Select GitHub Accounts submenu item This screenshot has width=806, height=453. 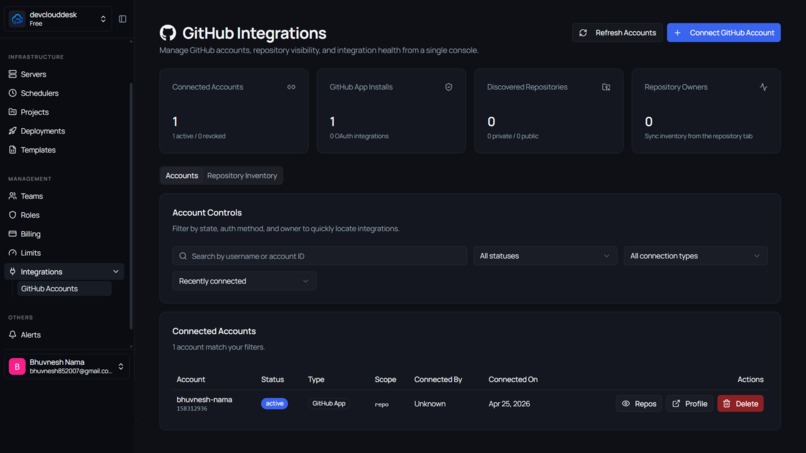click(x=64, y=288)
